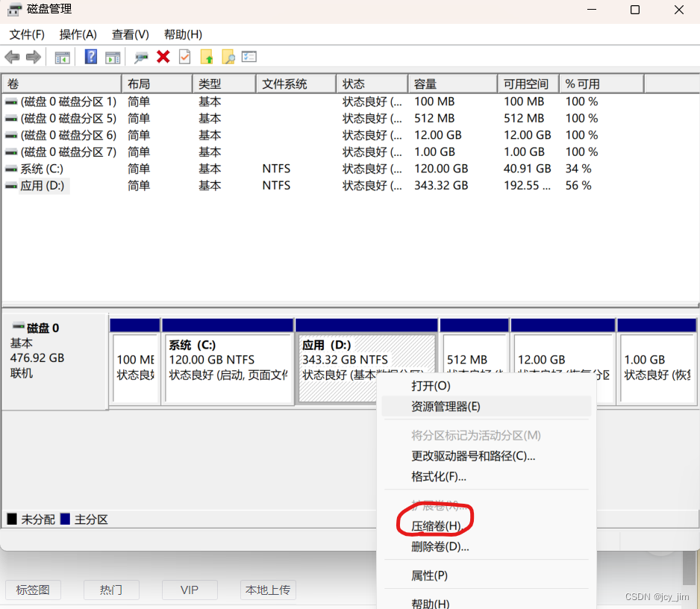Sort by the 布局 column header

click(x=157, y=84)
